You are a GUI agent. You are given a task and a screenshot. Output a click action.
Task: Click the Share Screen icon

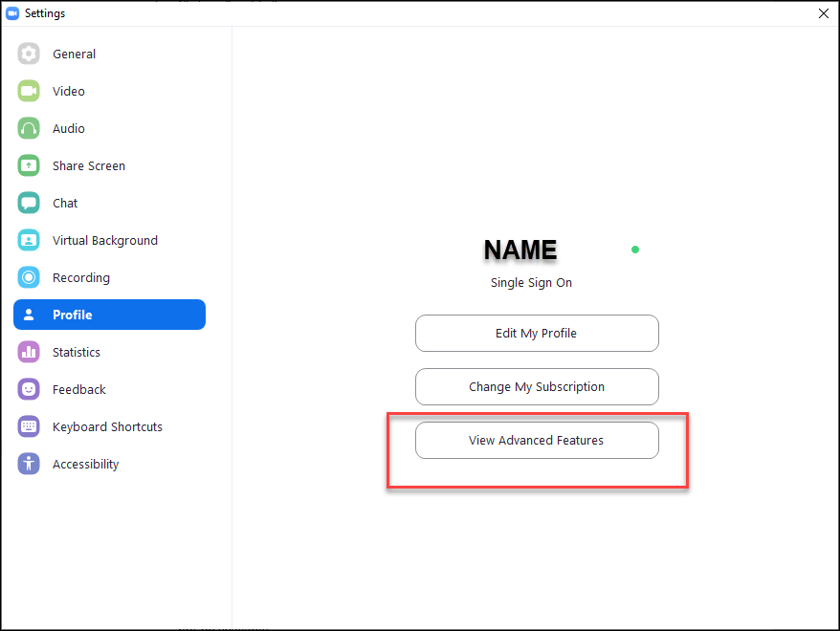(x=29, y=165)
